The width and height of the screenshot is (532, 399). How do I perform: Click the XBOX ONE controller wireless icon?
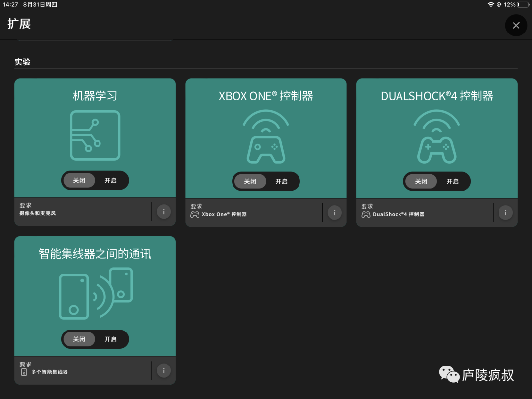click(x=266, y=136)
